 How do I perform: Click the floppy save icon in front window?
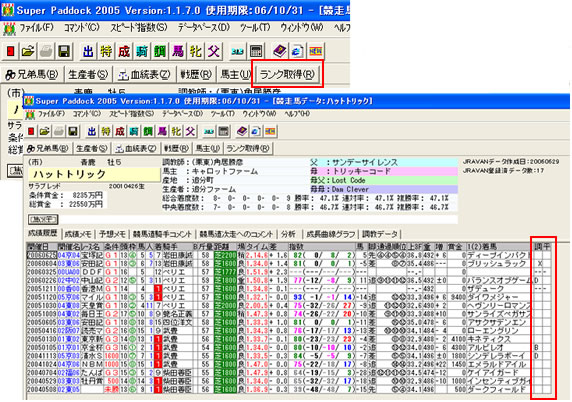73,131
